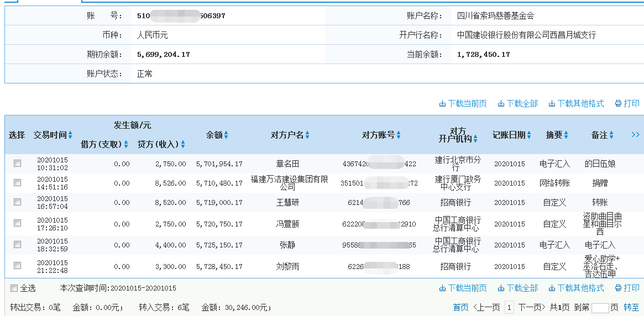Image resolution: width=644 pixels, height=316 pixels.
Task: Sort posting date (记账日期) arrows
Action: click(x=529, y=135)
